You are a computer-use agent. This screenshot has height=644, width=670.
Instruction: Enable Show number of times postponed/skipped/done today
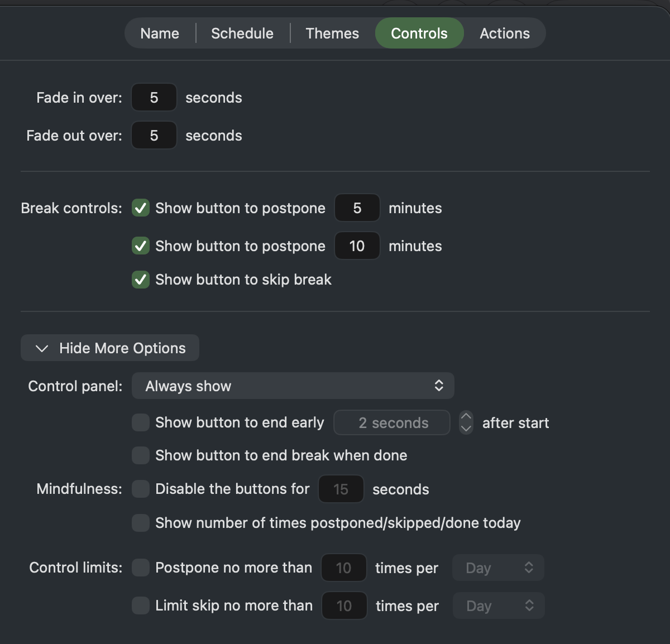(141, 523)
